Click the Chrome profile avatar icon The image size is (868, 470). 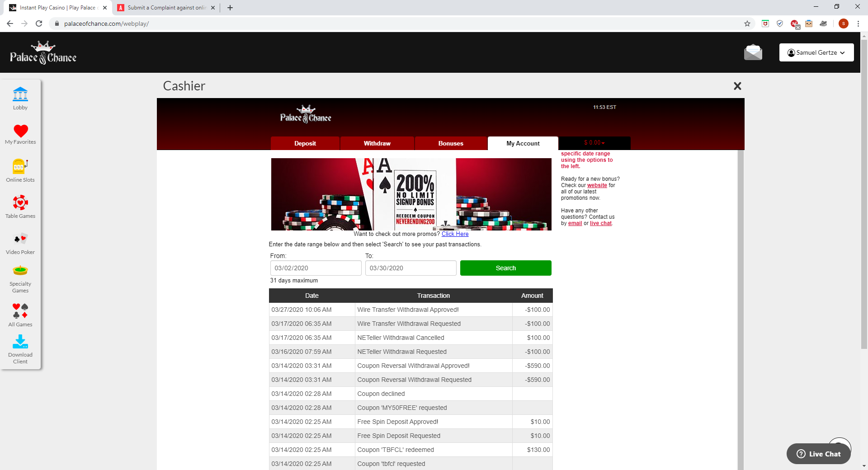tap(844, 23)
